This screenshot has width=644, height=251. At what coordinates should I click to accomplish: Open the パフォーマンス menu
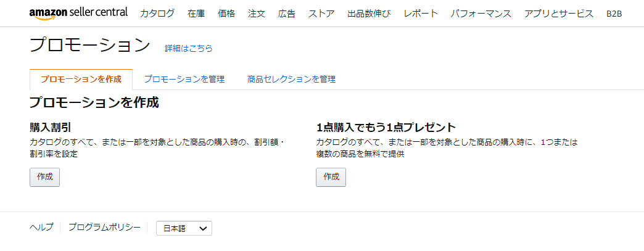481,14
